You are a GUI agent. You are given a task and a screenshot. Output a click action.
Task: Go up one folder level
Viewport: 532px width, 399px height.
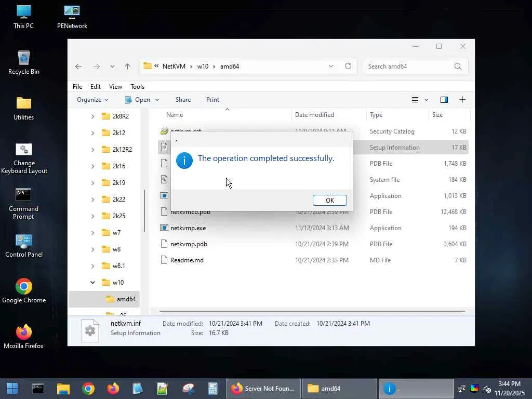coord(128,66)
